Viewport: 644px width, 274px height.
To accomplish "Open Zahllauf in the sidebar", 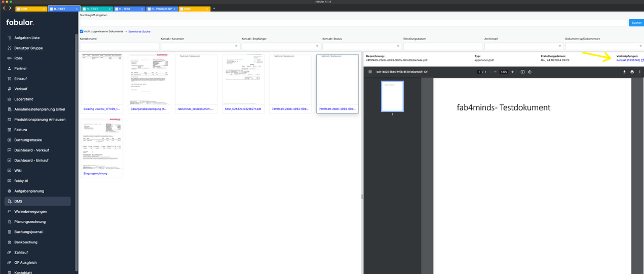I will click(37, 252).
